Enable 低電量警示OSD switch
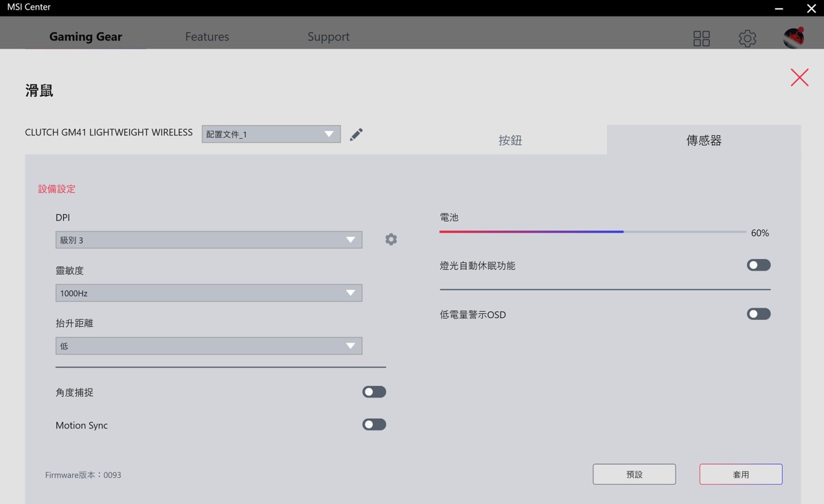824x504 pixels. [x=759, y=314]
